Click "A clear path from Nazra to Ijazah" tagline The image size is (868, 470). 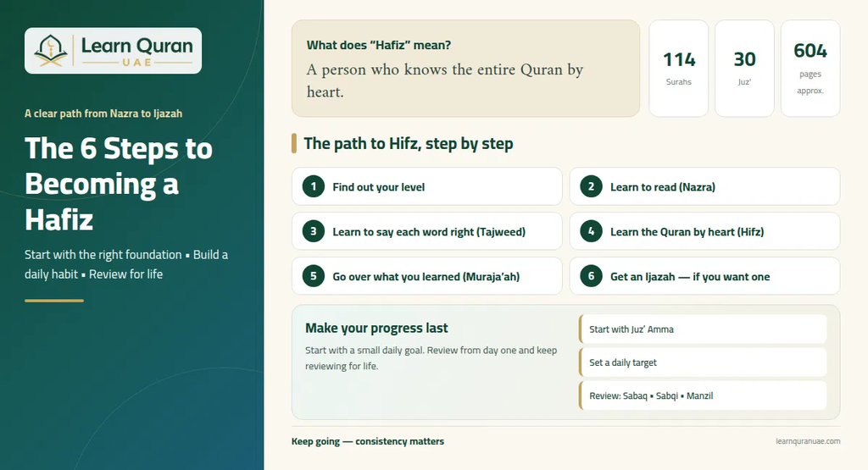pos(103,113)
